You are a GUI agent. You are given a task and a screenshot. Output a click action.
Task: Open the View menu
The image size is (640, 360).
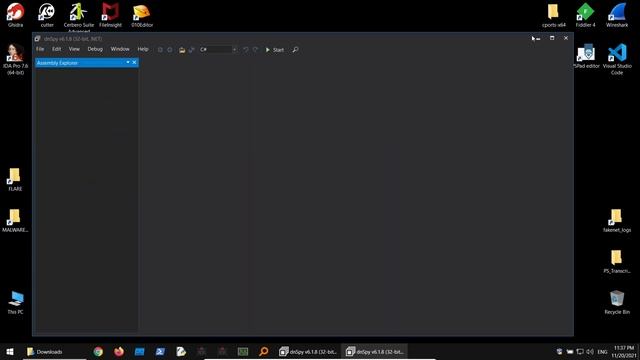click(74, 49)
